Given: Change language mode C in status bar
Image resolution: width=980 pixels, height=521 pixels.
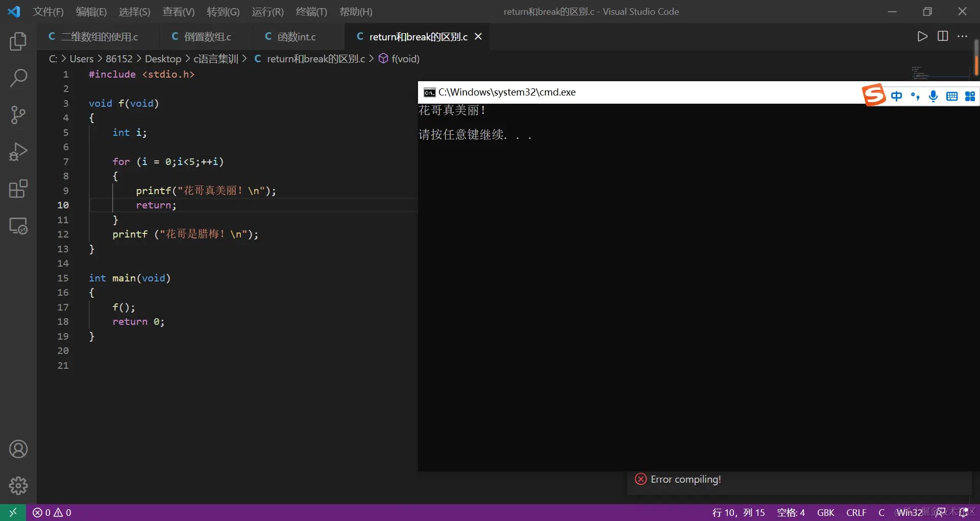Looking at the screenshot, I should 881,512.
